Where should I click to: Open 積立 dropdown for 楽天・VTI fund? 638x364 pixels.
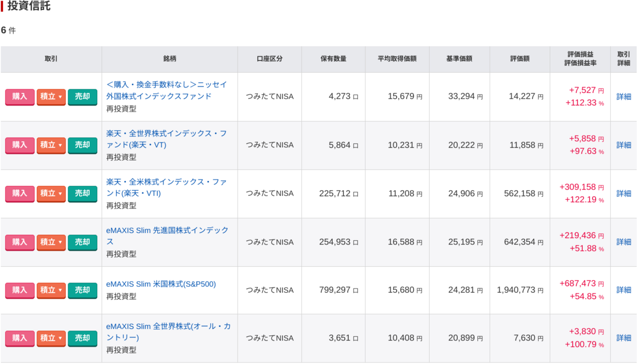51,193
